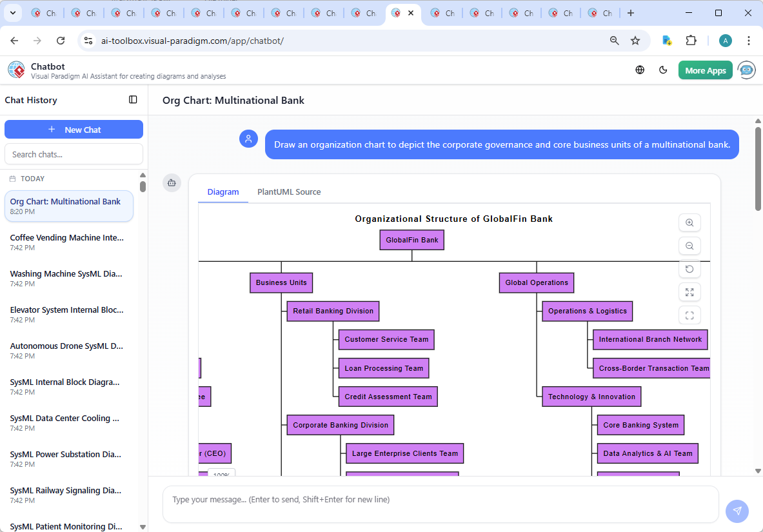
Task: Open the Chrome profile menu with avatar A
Action: coord(725,40)
